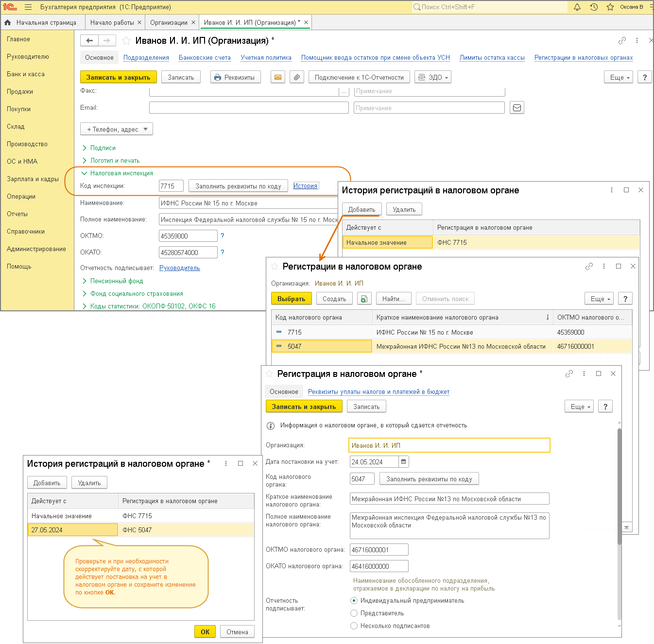Click the registration form vertical scrollbar
654x644 pixels.
click(x=619, y=486)
